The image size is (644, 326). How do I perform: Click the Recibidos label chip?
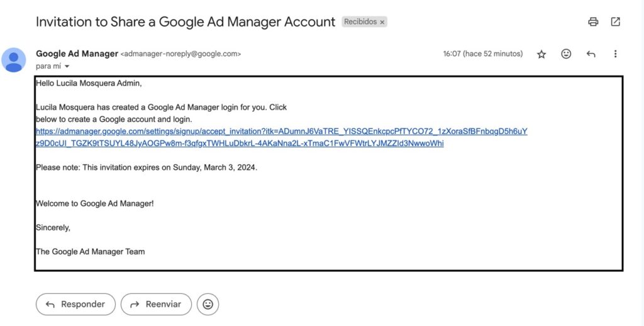360,22
